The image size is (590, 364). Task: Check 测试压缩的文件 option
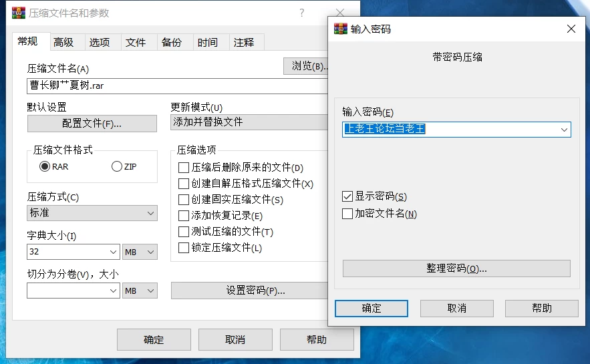click(184, 232)
